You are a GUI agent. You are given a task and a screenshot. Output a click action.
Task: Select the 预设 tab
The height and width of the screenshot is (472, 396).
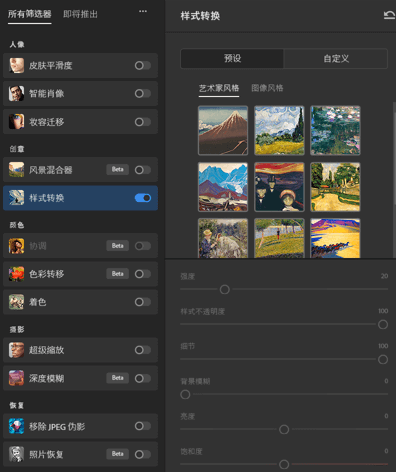pos(232,58)
